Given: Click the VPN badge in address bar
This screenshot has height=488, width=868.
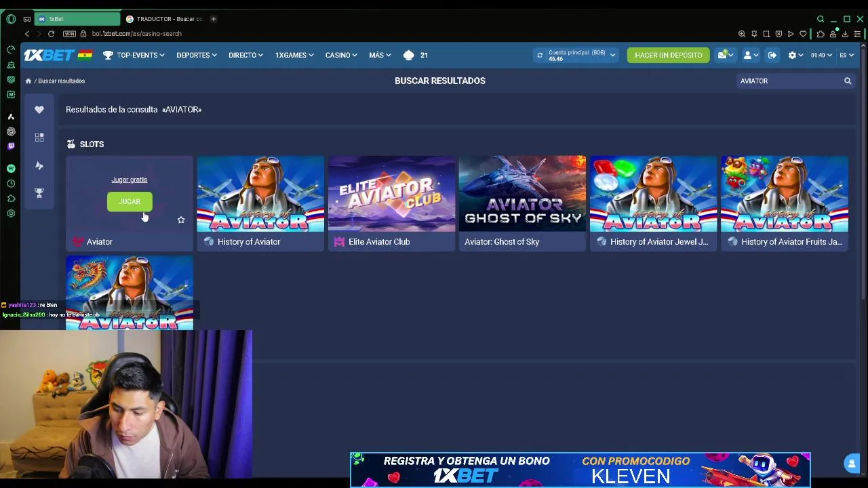Looking at the screenshot, I should tap(69, 33).
